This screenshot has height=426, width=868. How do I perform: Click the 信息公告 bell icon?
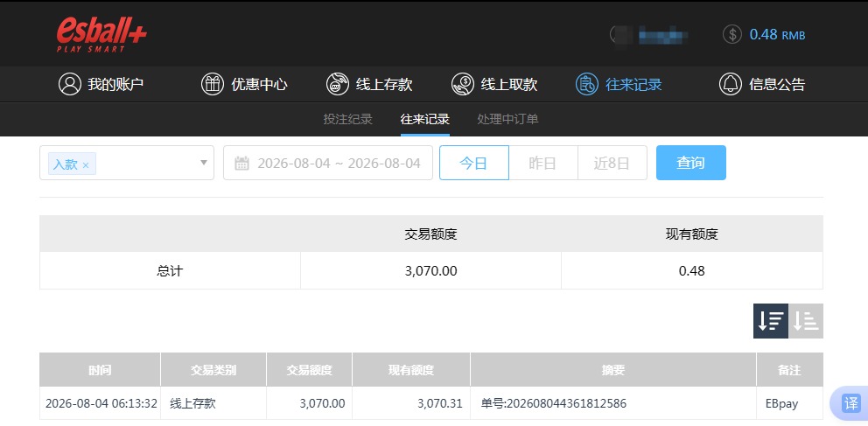[730, 84]
